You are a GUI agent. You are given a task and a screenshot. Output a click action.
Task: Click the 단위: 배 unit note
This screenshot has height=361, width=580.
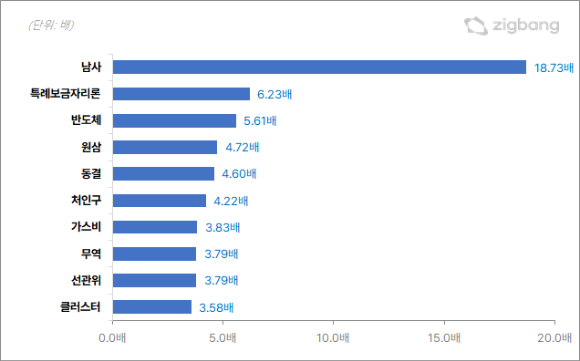click(x=51, y=25)
